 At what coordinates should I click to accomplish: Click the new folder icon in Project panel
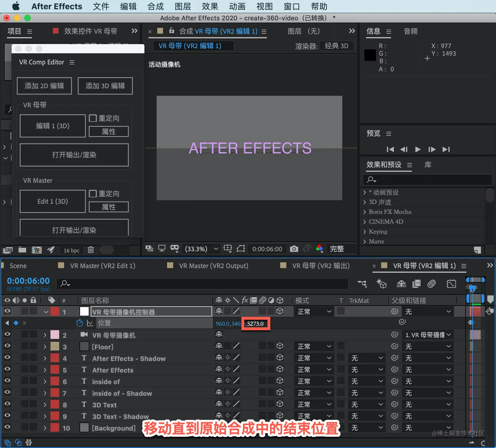(22, 250)
